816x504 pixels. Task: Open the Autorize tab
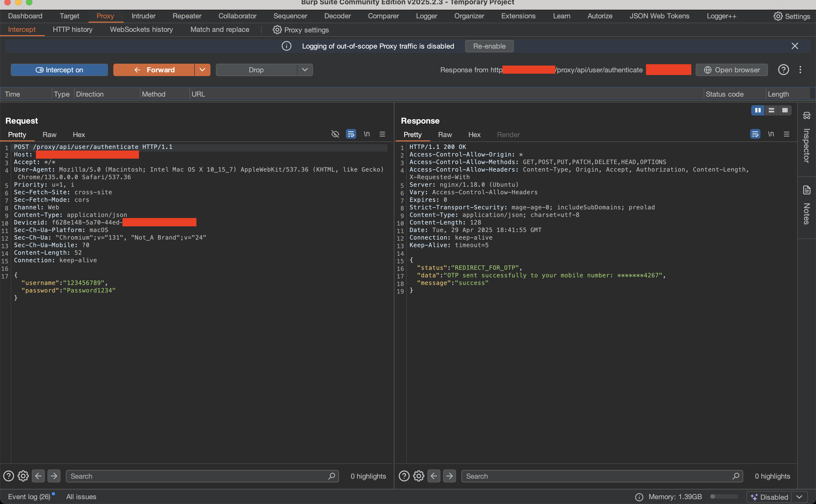tap(600, 16)
